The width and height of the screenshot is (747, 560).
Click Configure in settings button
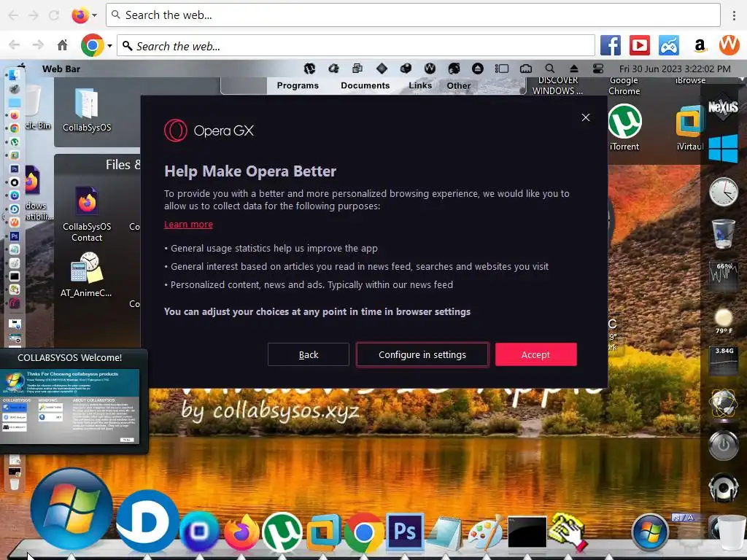[x=422, y=355]
